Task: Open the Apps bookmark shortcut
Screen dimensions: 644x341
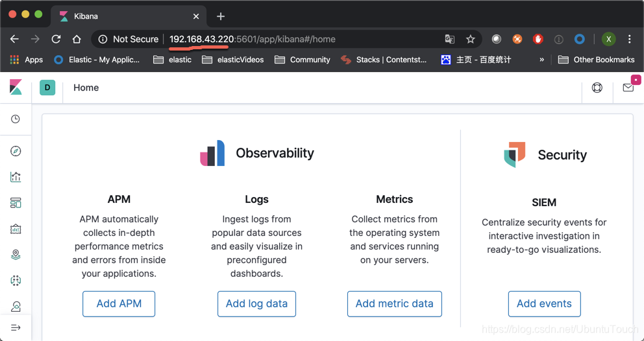Action: pyautogui.click(x=26, y=60)
